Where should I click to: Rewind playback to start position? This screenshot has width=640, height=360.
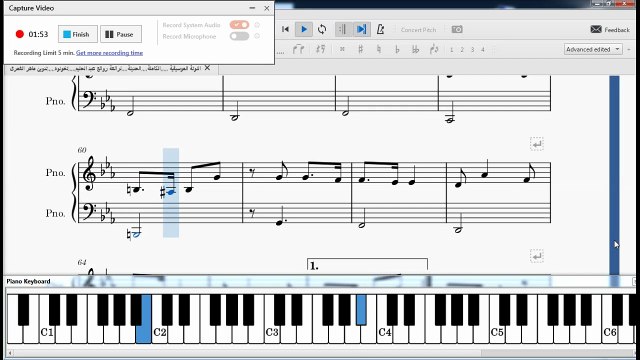[285, 29]
